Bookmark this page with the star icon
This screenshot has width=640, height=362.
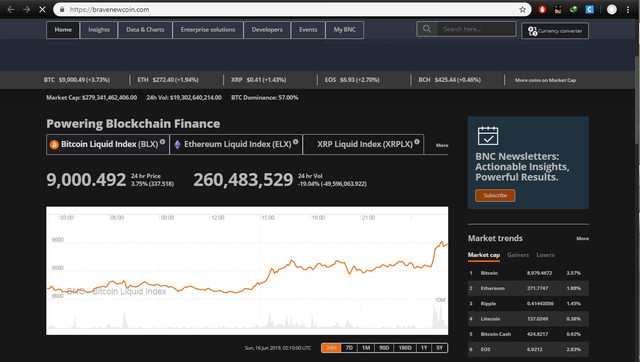(522, 9)
